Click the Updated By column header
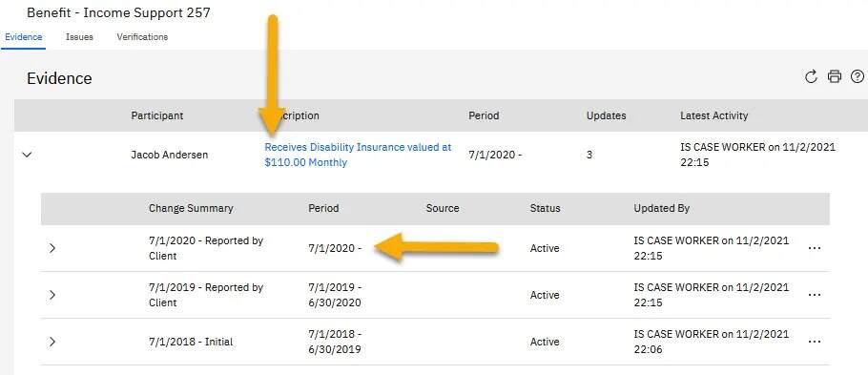Viewport: 868px width, 375px height. tap(662, 209)
